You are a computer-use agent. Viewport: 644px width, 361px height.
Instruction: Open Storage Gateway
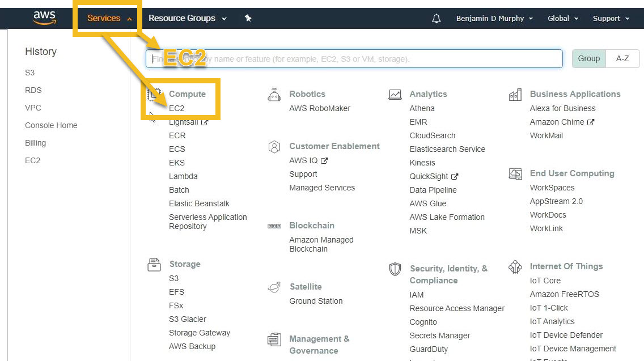pos(199,333)
